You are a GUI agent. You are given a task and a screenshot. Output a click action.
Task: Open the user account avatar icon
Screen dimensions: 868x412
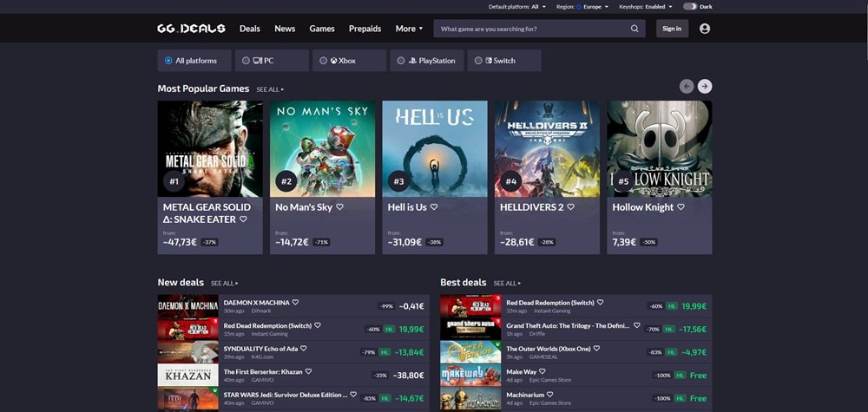(704, 29)
